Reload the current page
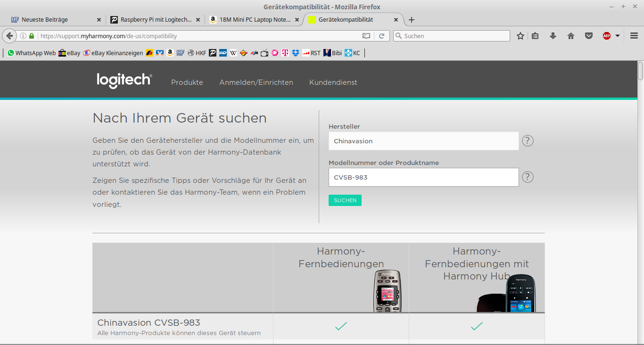The height and width of the screenshot is (345, 644). pyautogui.click(x=381, y=36)
